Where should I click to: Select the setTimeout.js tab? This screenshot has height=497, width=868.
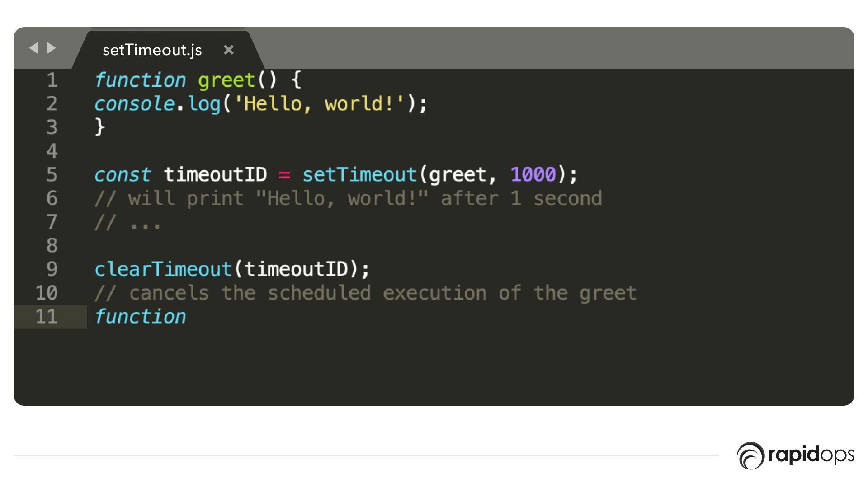coord(152,50)
